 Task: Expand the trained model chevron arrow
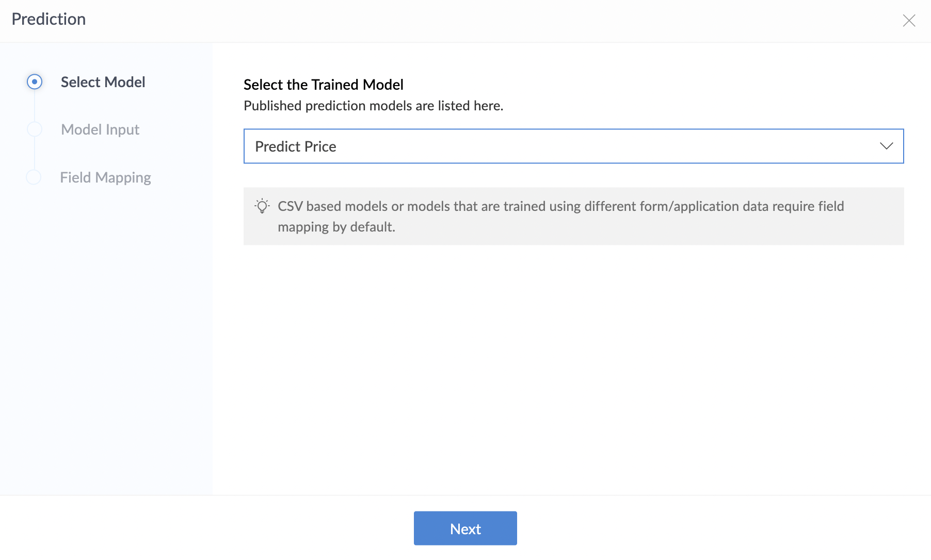coord(886,146)
